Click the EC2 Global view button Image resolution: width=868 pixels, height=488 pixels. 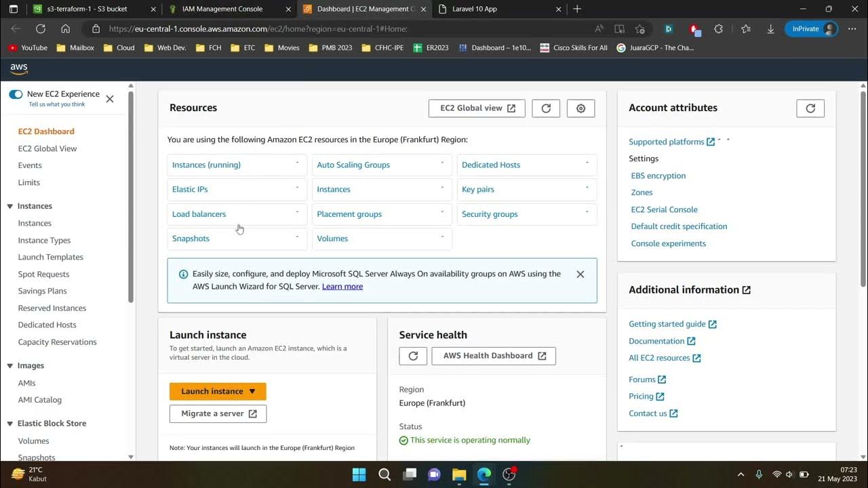tap(477, 108)
